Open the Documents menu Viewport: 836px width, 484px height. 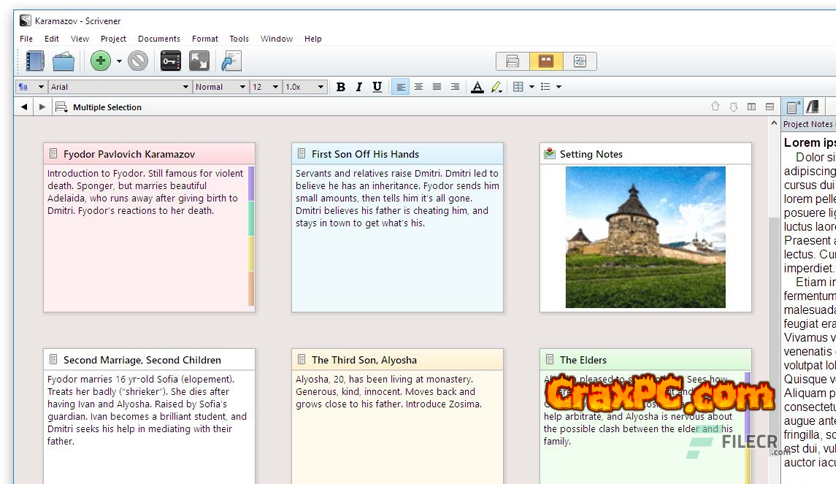point(159,39)
